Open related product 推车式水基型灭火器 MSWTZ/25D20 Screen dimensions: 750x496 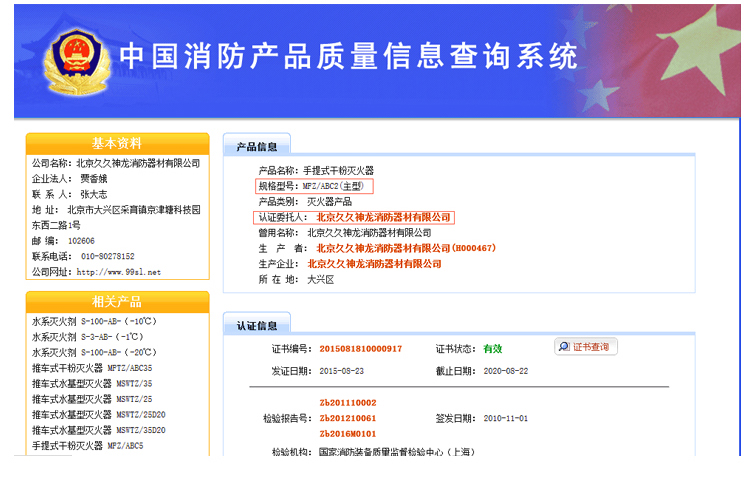pos(99,415)
